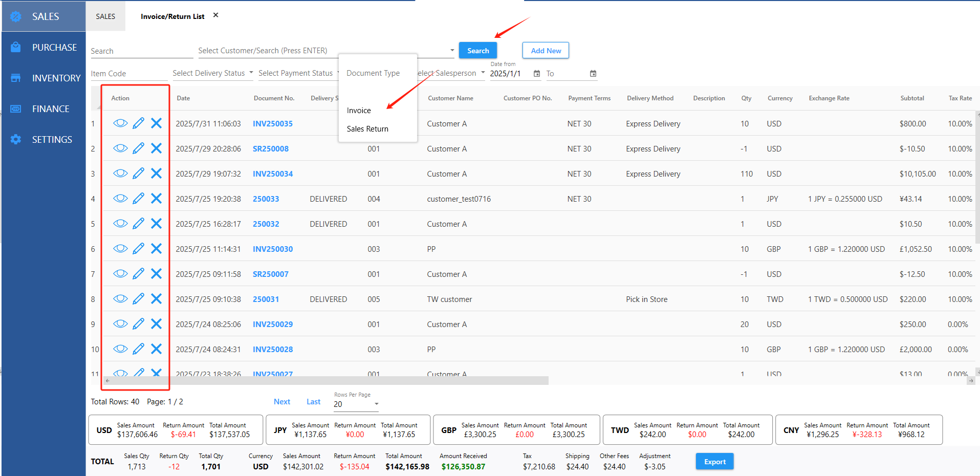The height and width of the screenshot is (476, 980).
Task: Delete row SR250008 using the X icon
Action: tap(156, 148)
